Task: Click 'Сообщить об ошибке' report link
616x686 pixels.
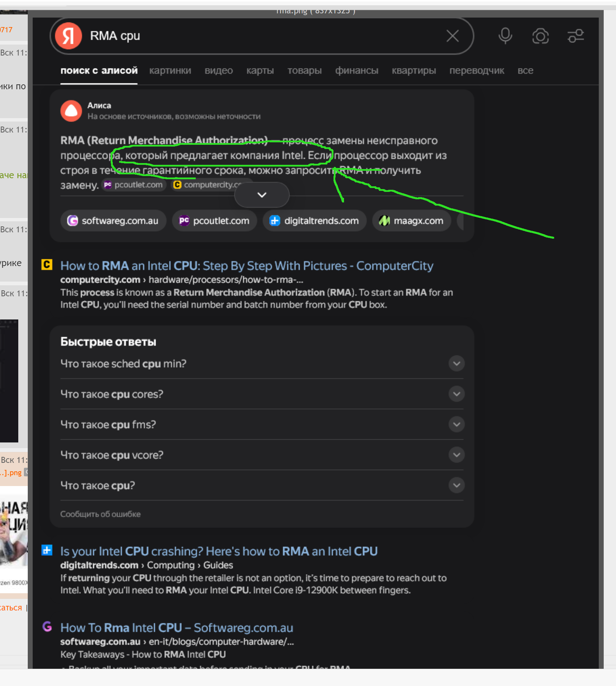Action: tap(100, 514)
